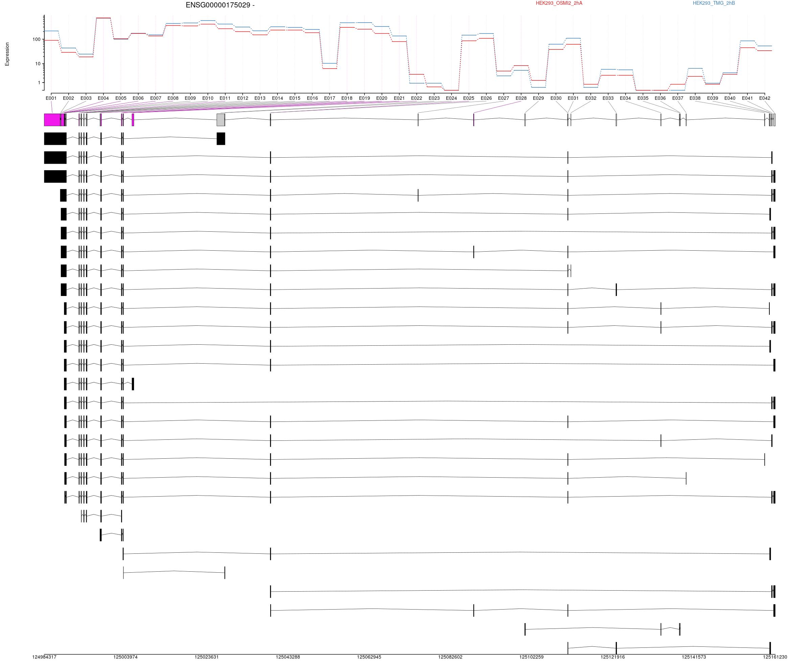Pick exon label E025
Viewport: 812px width, 663px height.
point(469,98)
